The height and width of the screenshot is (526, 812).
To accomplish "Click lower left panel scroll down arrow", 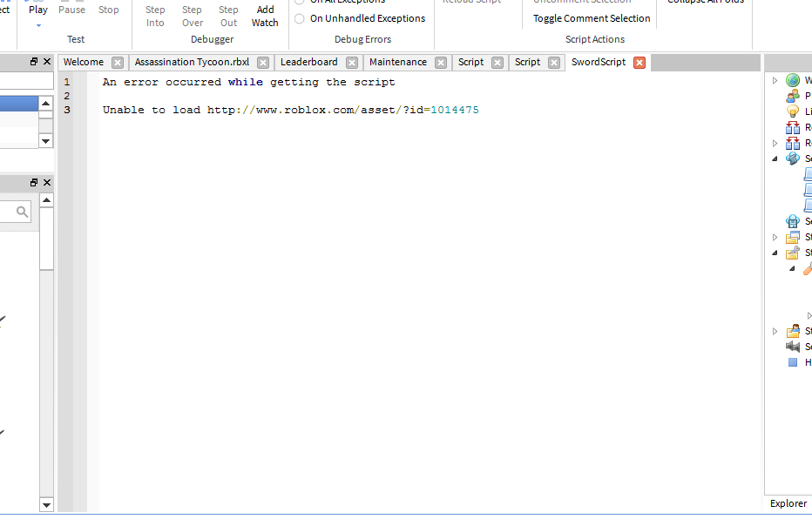I will [x=46, y=505].
